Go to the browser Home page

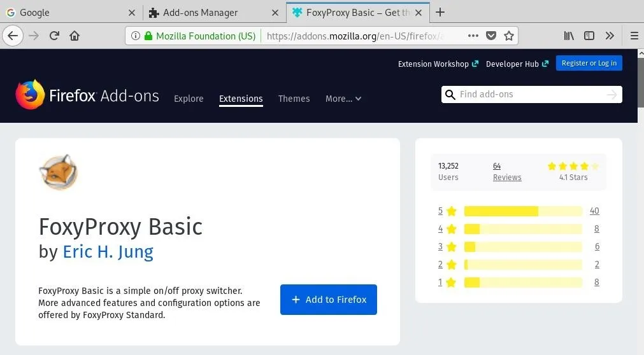(75, 36)
